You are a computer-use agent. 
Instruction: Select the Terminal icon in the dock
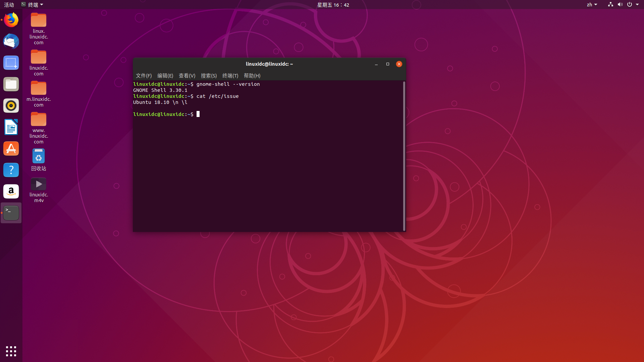[x=11, y=213]
